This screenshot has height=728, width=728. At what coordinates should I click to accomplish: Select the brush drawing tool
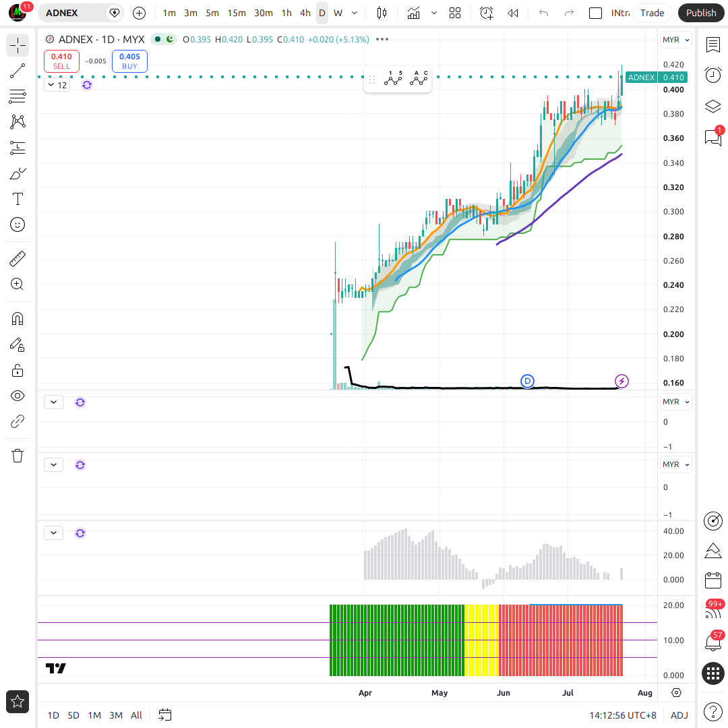pyautogui.click(x=18, y=174)
